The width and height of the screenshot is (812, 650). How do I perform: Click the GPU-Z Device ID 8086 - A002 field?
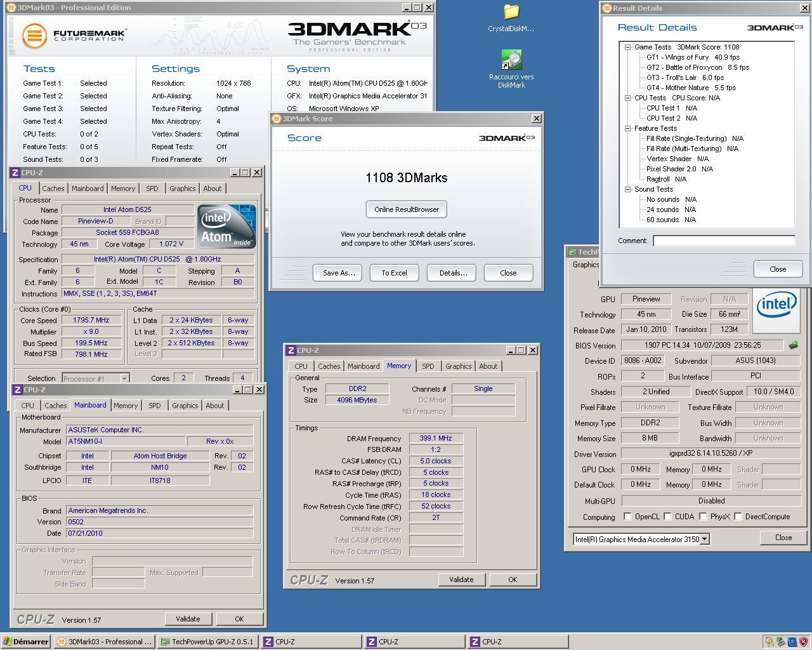[x=643, y=361]
